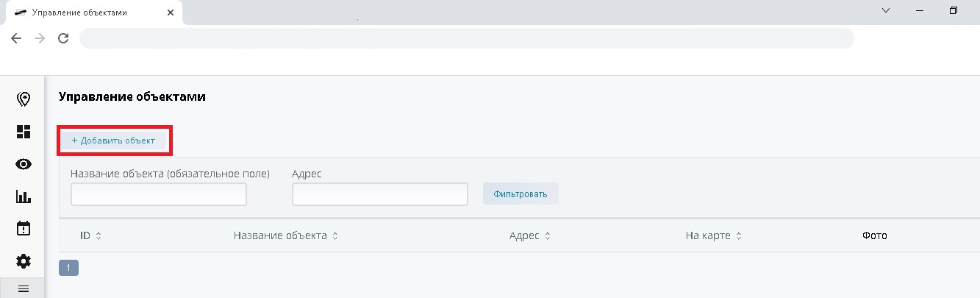This screenshot has height=298, width=980.
Task: Focus the Название объекта input field
Action: pos(158,194)
